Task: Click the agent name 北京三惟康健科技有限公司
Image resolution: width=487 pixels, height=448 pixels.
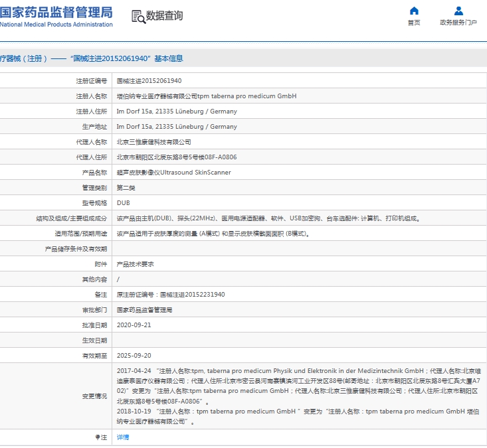Action: coord(153,142)
